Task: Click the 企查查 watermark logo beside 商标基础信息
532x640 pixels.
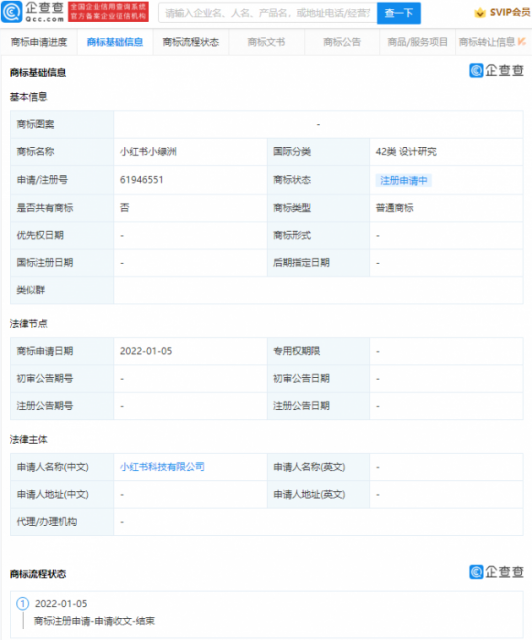Action: click(496, 71)
